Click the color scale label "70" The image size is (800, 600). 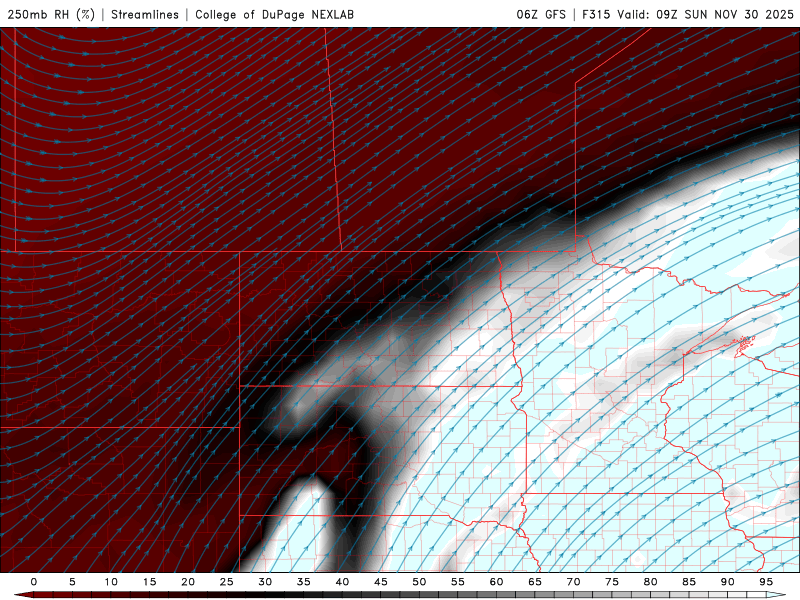click(573, 582)
